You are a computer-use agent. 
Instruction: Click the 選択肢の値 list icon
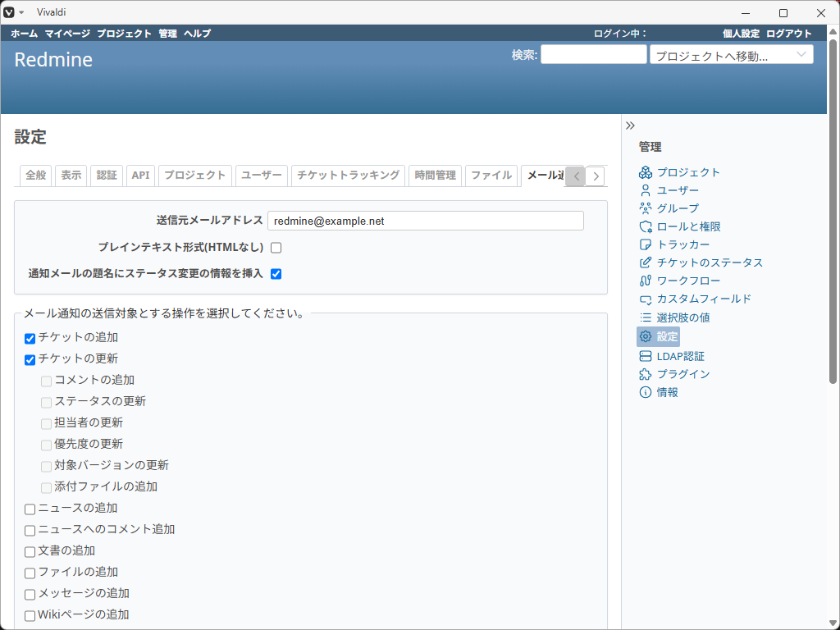tap(646, 317)
